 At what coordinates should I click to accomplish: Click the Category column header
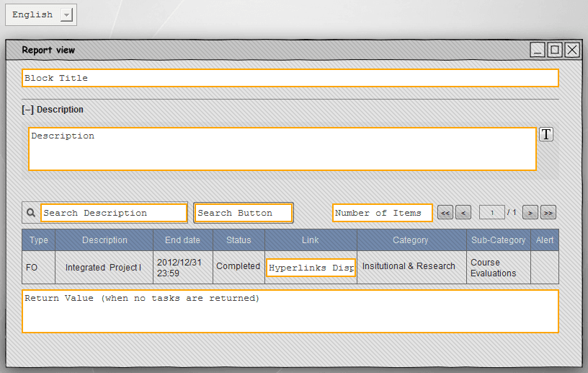411,240
